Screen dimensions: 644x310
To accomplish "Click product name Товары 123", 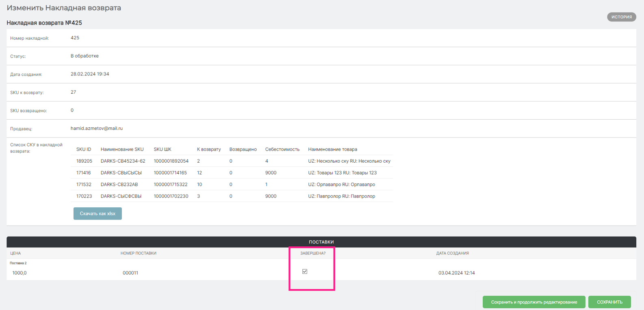I will (x=343, y=173).
